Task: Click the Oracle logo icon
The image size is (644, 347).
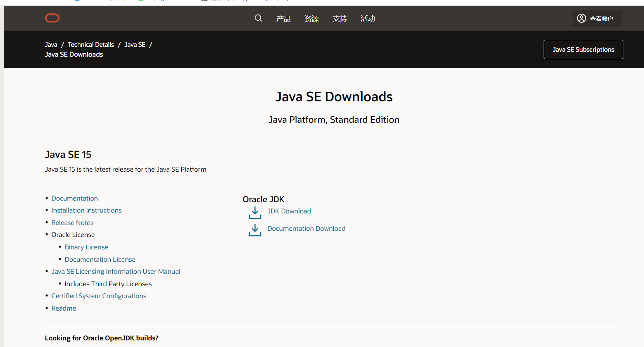Action: pos(52,18)
